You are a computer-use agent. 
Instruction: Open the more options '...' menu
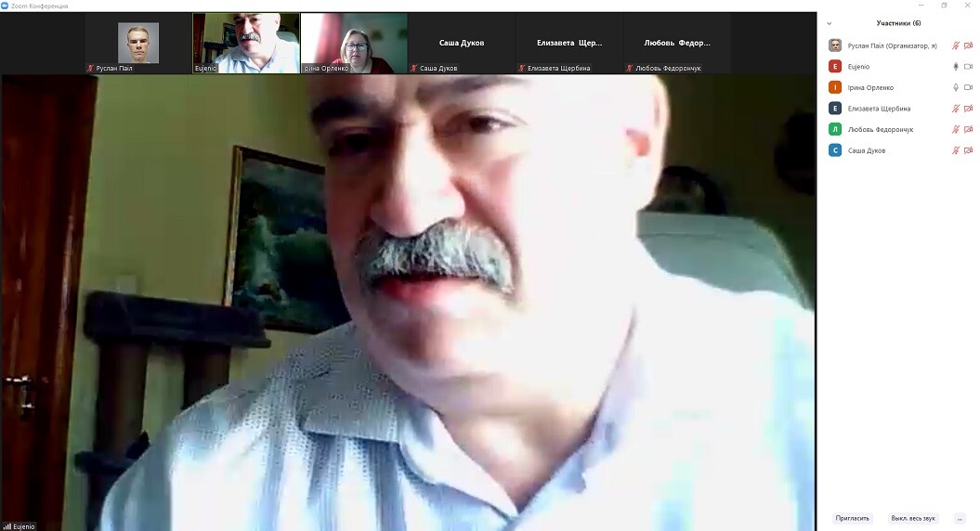pos(960,518)
